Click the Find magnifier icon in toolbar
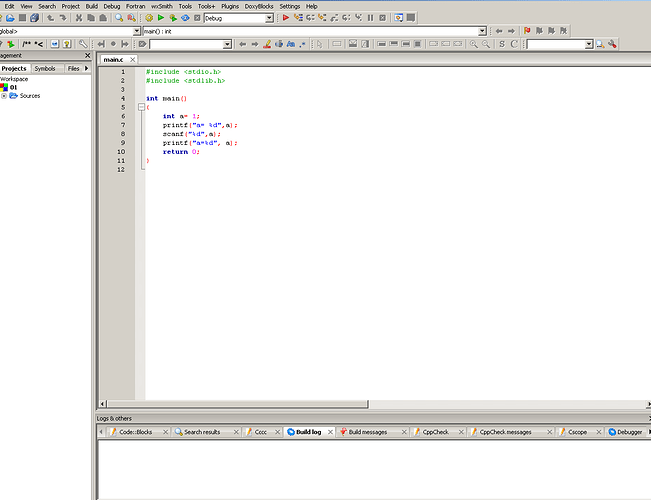 point(118,18)
